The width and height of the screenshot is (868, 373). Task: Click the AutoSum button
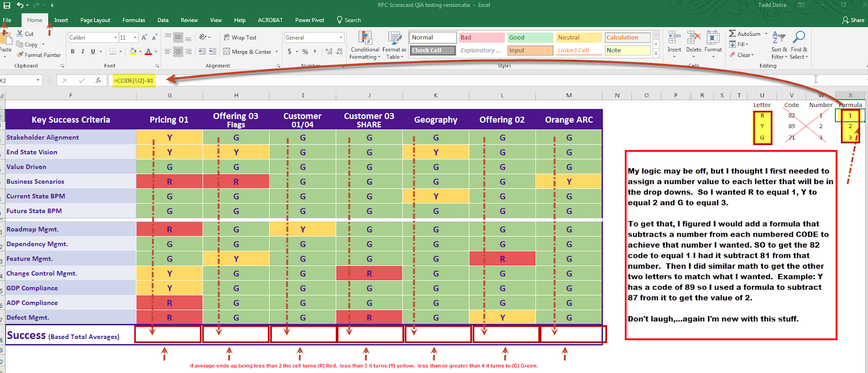coord(745,34)
